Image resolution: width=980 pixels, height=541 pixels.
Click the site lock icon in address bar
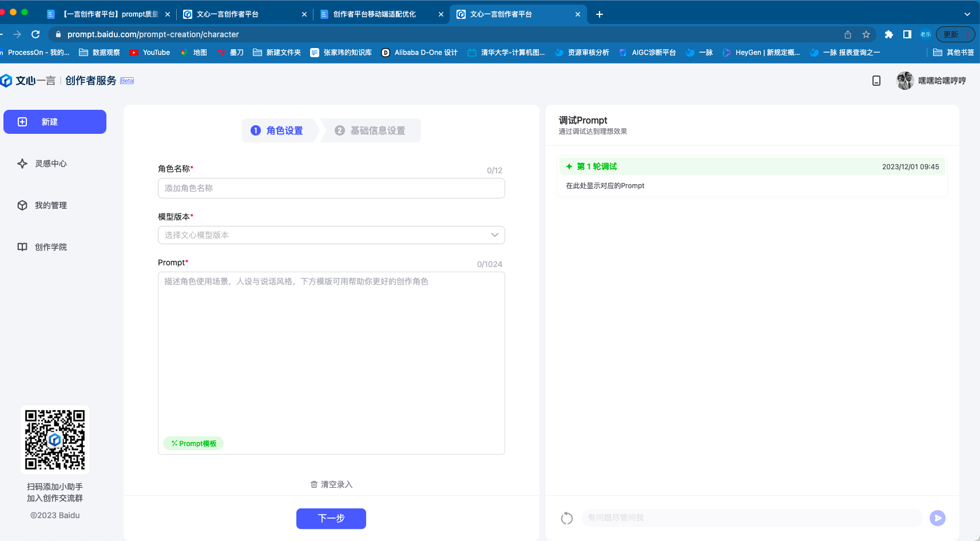[58, 34]
